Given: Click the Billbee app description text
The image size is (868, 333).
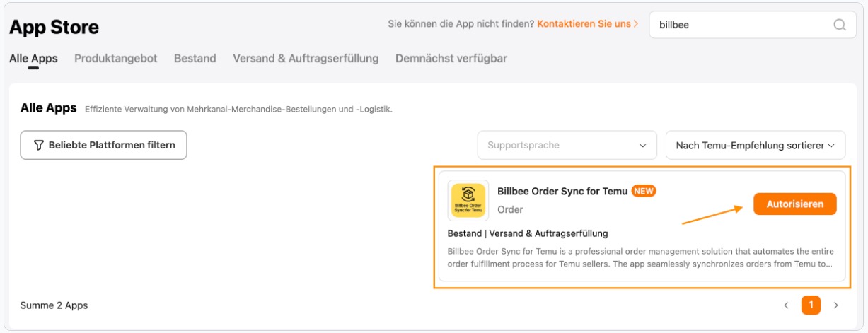Looking at the screenshot, I should pyautogui.click(x=640, y=258).
